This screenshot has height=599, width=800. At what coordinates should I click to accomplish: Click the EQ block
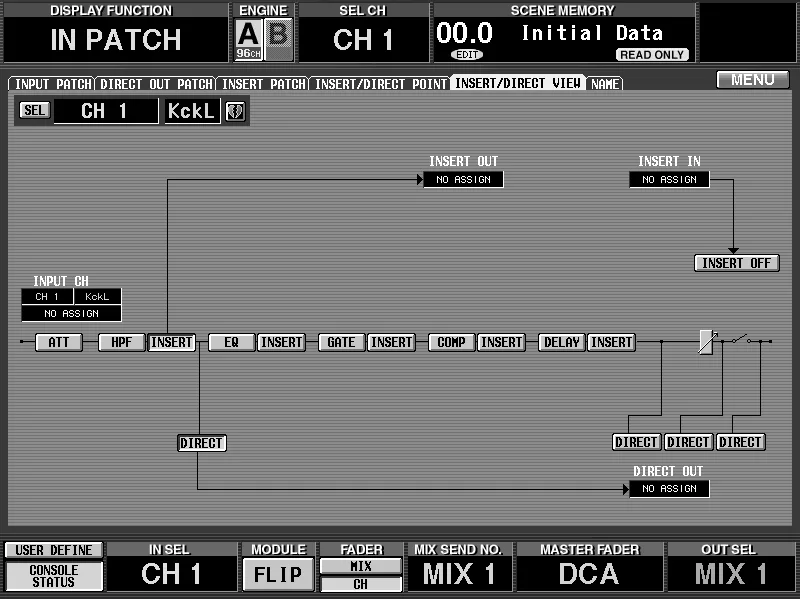pos(232,342)
